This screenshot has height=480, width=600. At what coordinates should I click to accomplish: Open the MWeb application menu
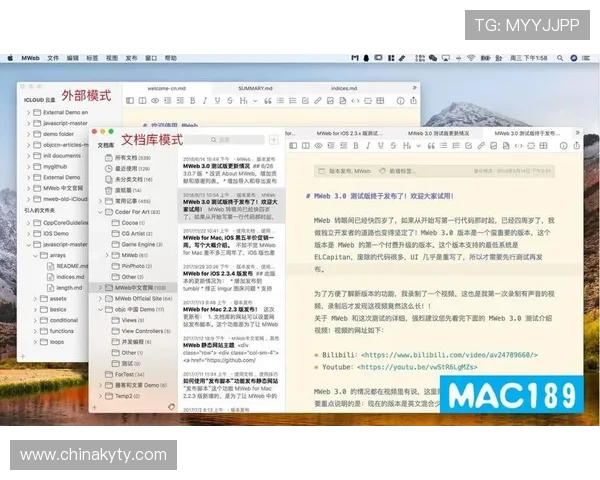pyautogui.click(x=30, y=58)
